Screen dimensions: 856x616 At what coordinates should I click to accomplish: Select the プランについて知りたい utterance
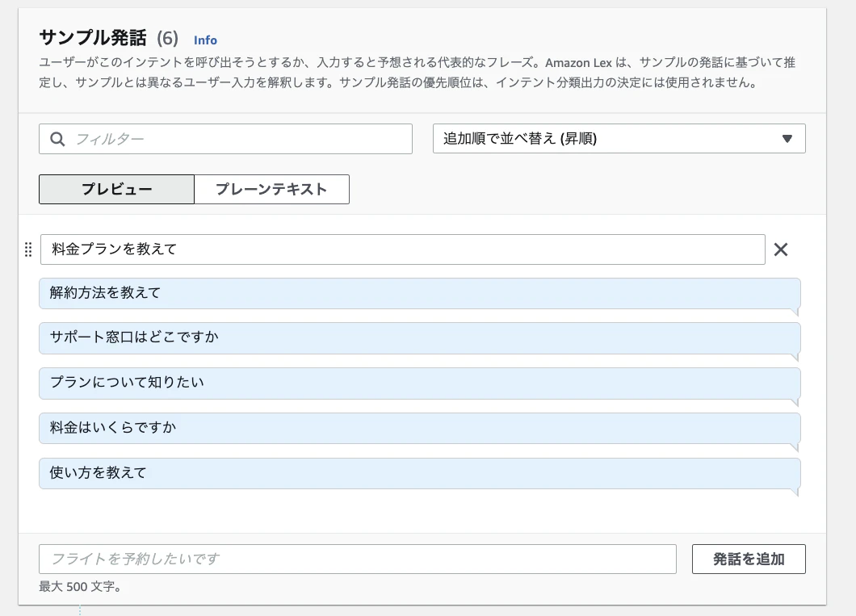[420, 383]
